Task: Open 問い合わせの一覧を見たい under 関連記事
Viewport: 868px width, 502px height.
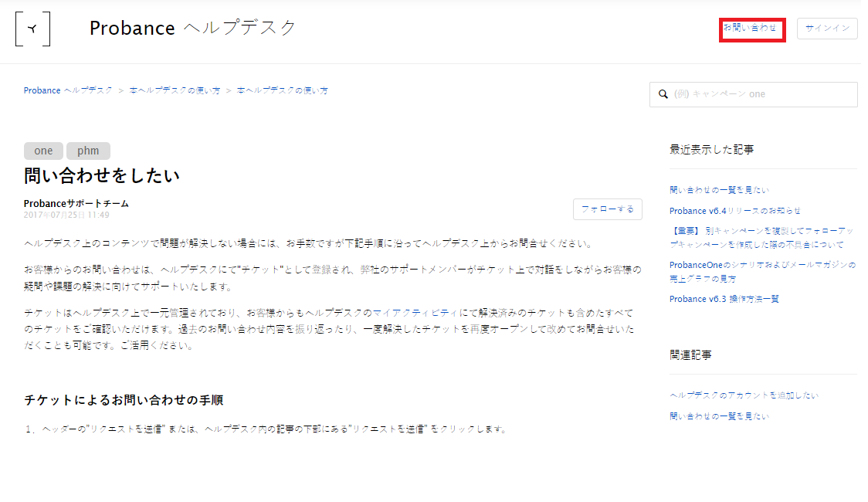Action: click(x=719, y=416)
